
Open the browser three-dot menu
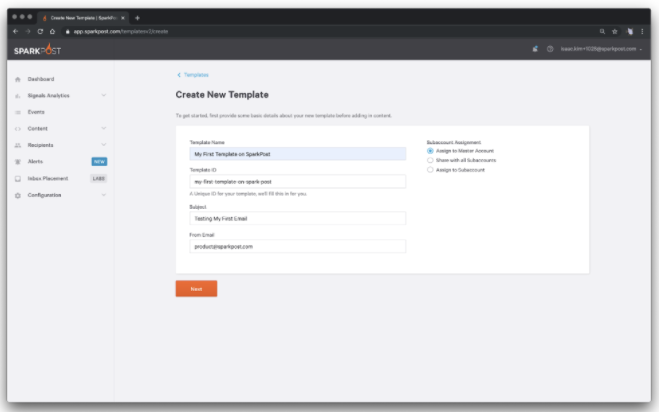click(642, 31)
